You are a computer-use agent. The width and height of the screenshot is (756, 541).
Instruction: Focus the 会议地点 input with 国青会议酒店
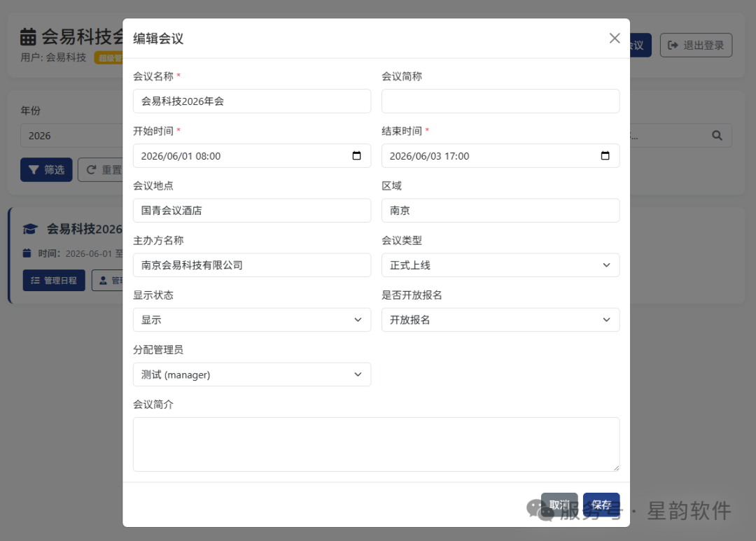pos(252,211)
